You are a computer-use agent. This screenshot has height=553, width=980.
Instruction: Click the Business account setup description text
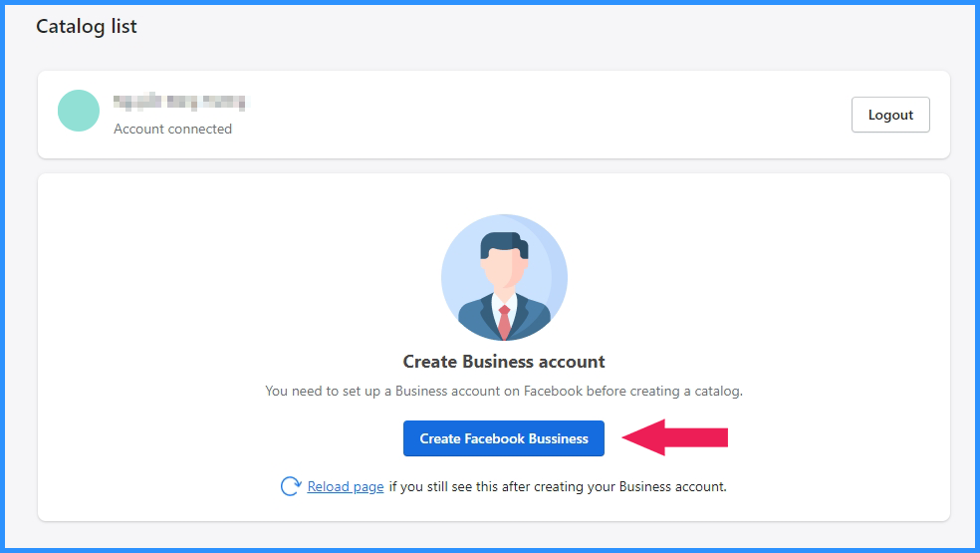[504, 391]
